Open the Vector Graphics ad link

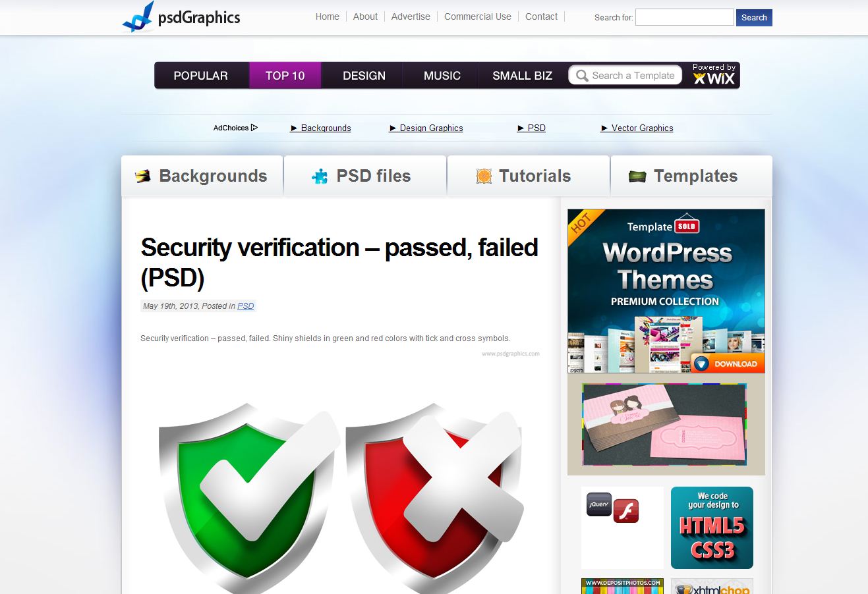(x=642, y=128)
